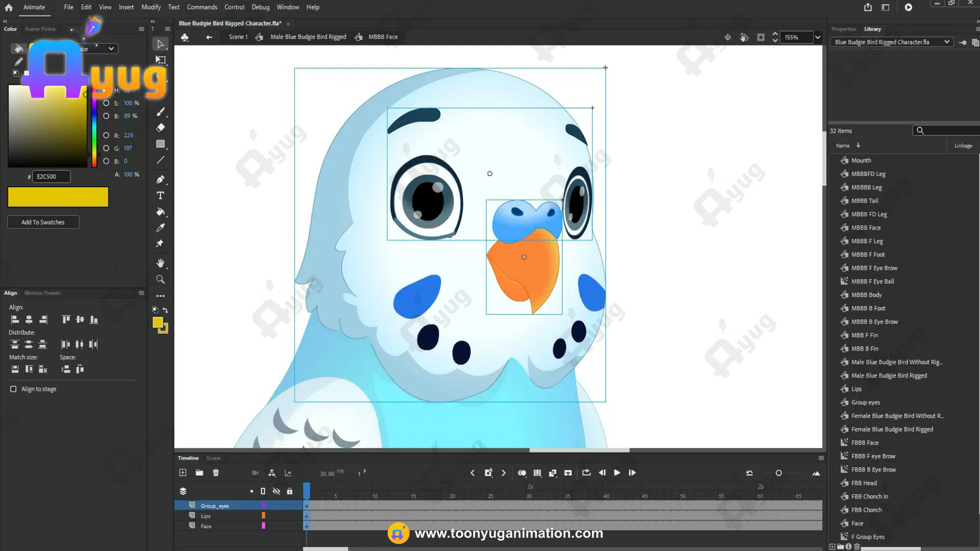Open the stage zoom percentage dropdown

(818, 37)
